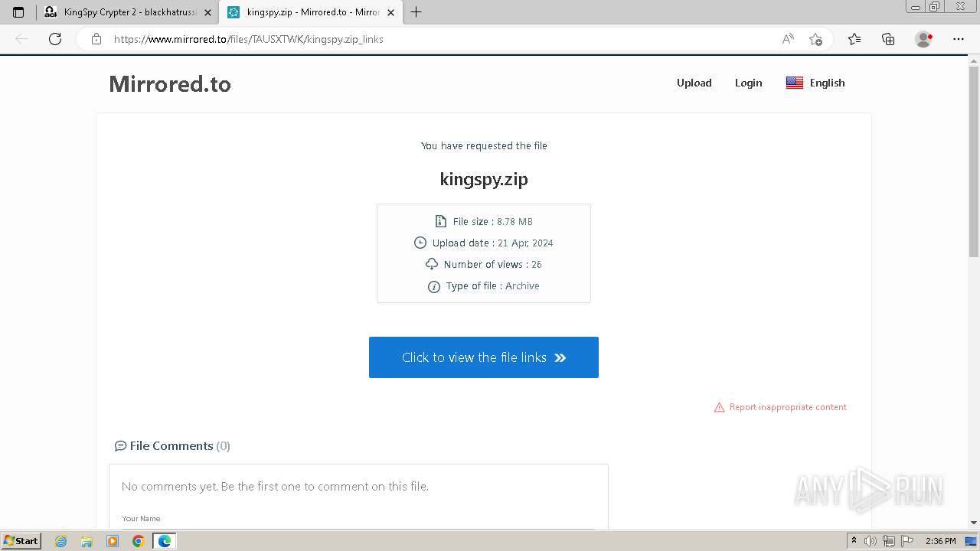Viewport: 980px width, 551px height.
Task: Open File Explorer from taskbar
Action: pos(87,541)
